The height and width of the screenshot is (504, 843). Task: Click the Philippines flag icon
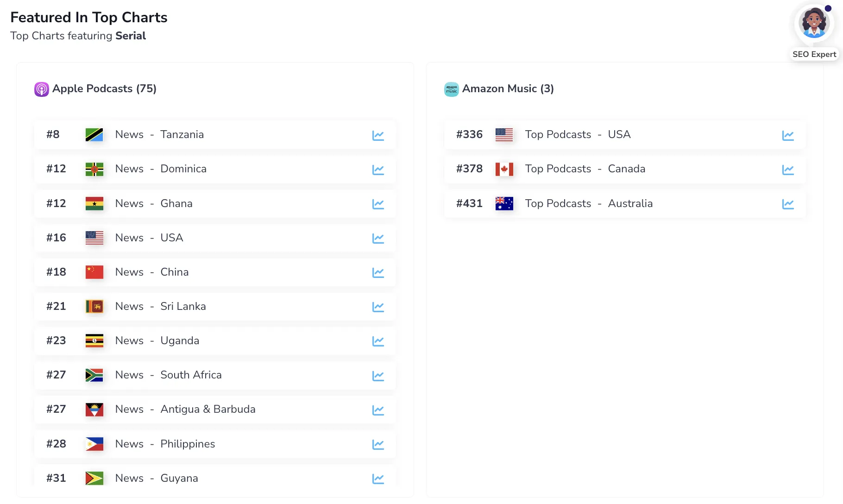tap(94, 444)
